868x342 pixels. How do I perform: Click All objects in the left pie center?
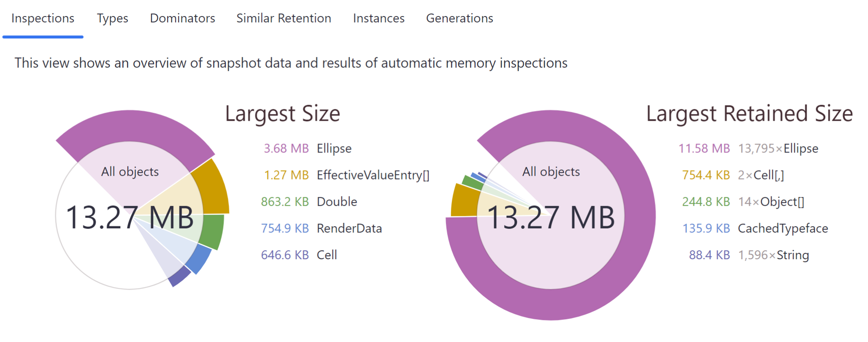[x=129, y=171]
